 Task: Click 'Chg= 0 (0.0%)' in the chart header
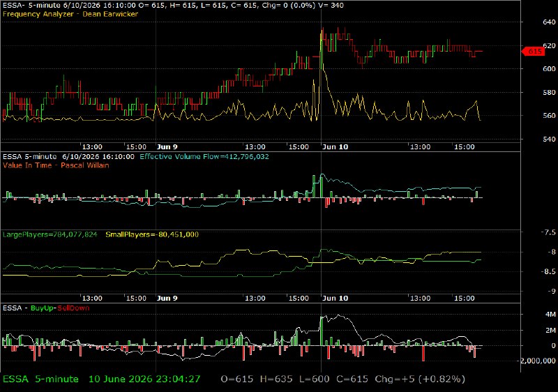click(x=289, y=6)
